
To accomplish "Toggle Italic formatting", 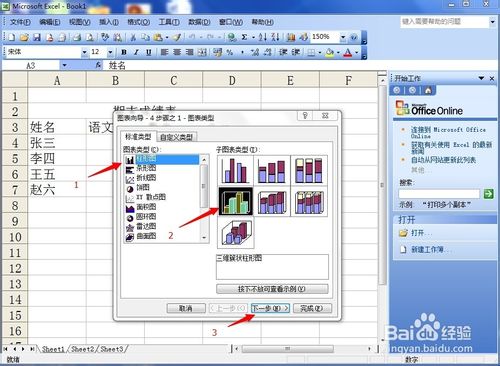I will point(136,52).
